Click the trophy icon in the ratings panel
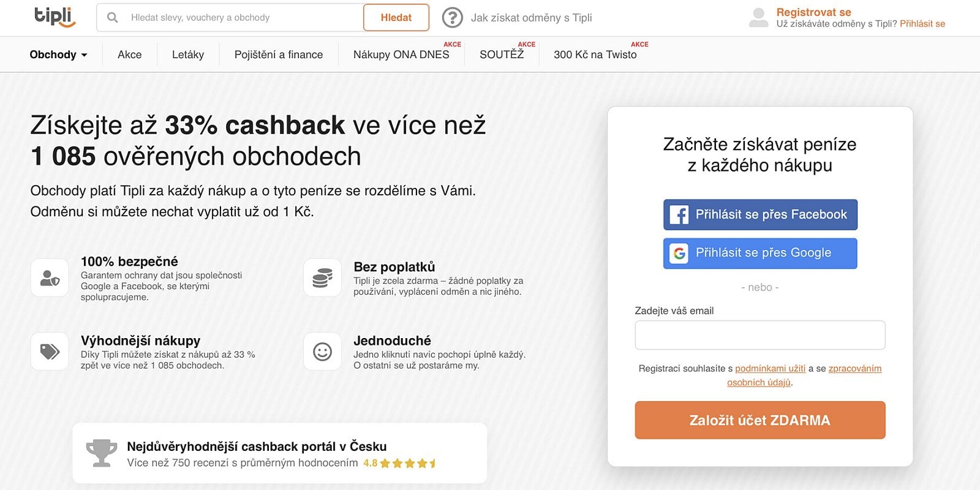 (102, 452)
